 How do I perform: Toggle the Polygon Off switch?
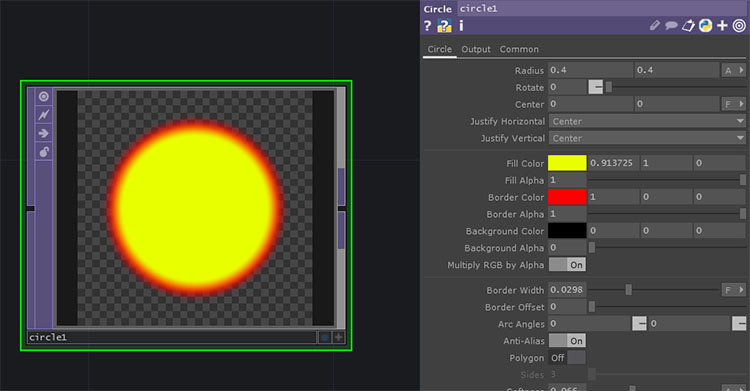(567, 357)
